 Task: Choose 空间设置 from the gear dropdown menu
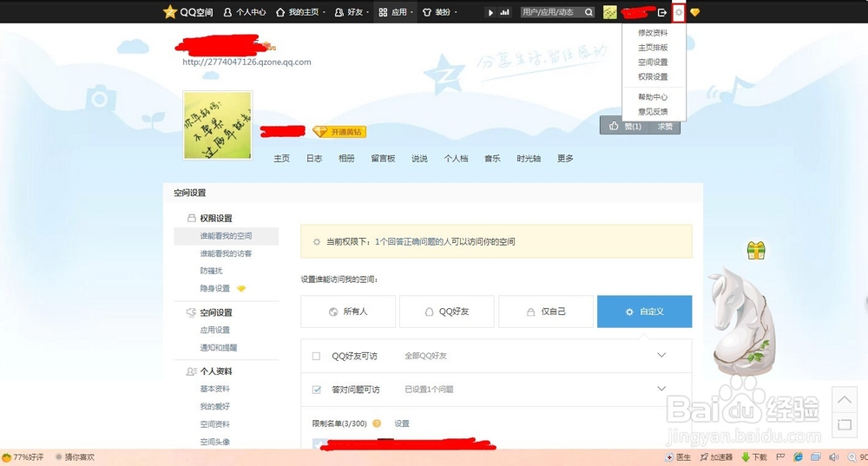pos(653,62)
